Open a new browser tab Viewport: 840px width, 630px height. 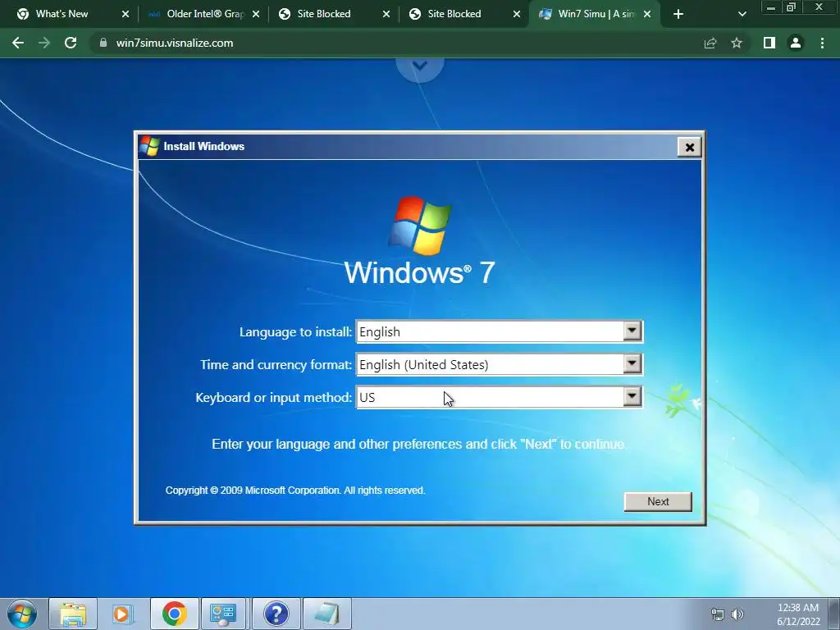678,14
